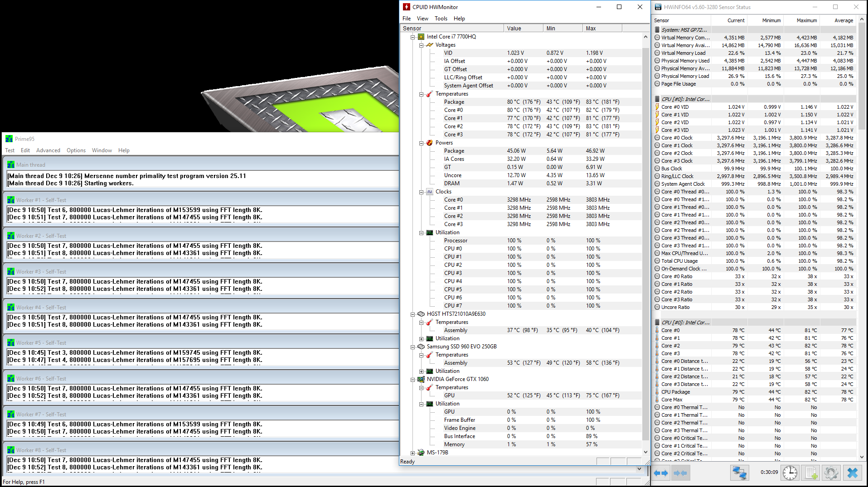868x487 pixels.
Task: Click CPUID HWMonitor title bar icon
Action: (407, 7)
